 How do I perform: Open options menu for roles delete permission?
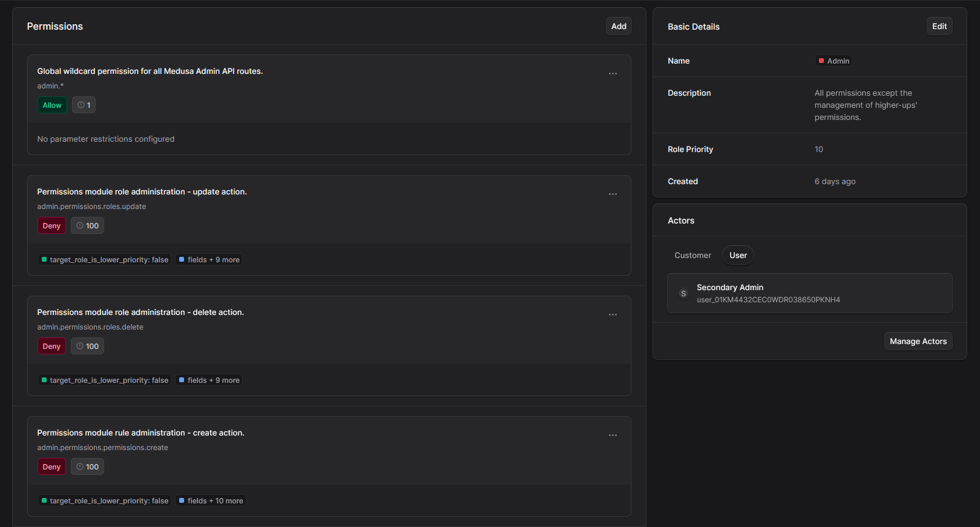pyautogui.click(x=613, y=315)
